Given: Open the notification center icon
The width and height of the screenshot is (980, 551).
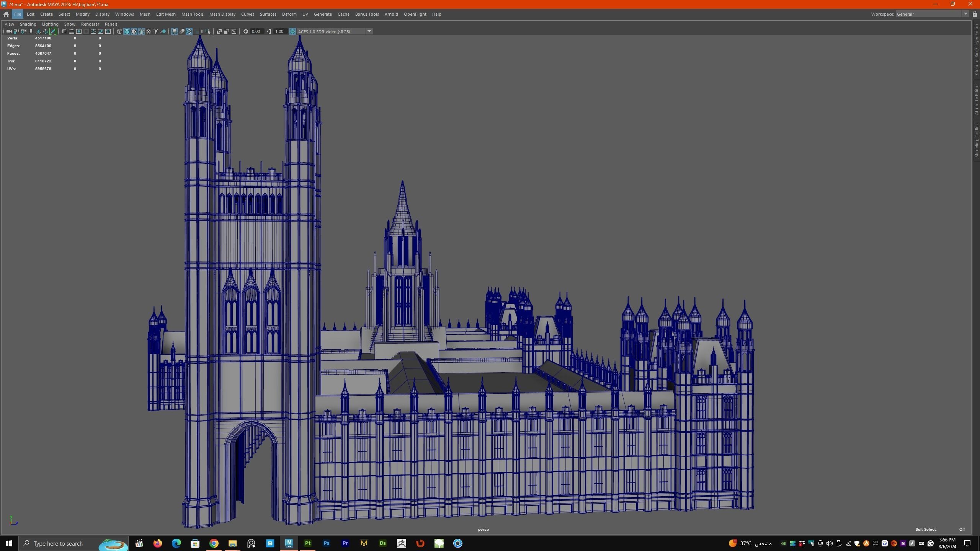Looking at the screenshot, I should tap(967, 543).
